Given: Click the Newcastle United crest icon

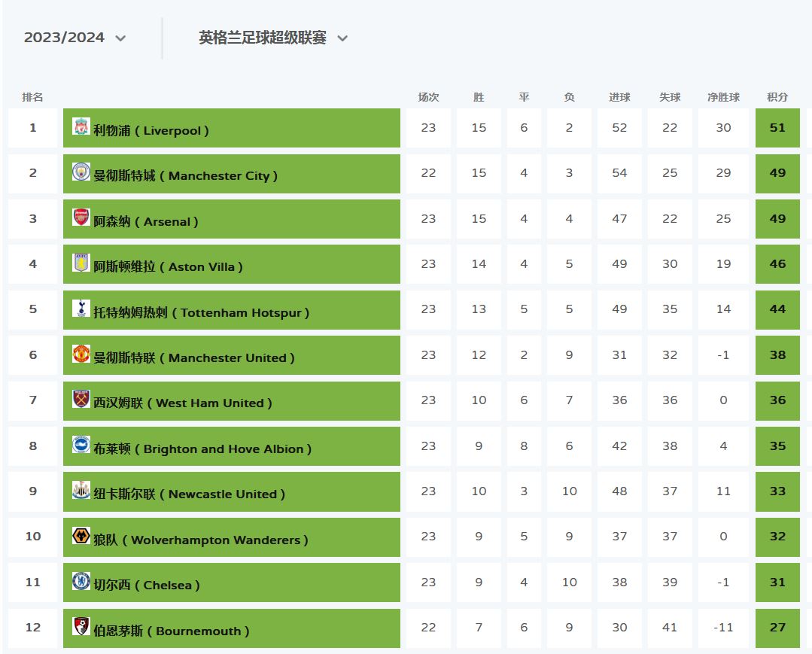Looking at the screenshot, I should pos(81,491).
